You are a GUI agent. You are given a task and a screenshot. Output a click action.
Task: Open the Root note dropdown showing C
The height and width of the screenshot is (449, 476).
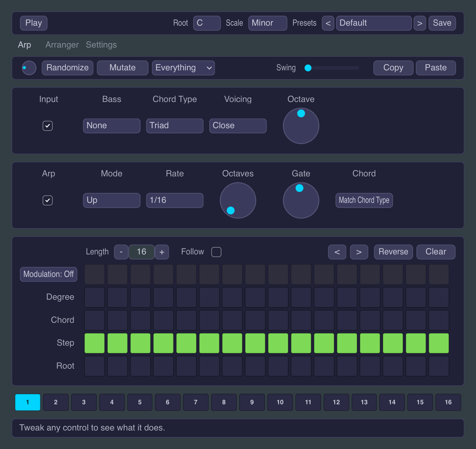(207, 23)
